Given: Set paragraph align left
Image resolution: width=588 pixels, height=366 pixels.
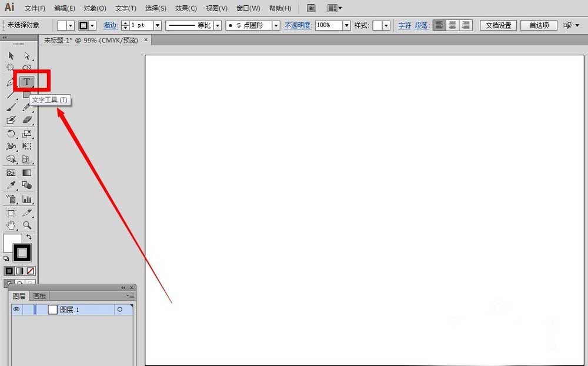Looking at the screenshot, I should click(x=439, y=25).
